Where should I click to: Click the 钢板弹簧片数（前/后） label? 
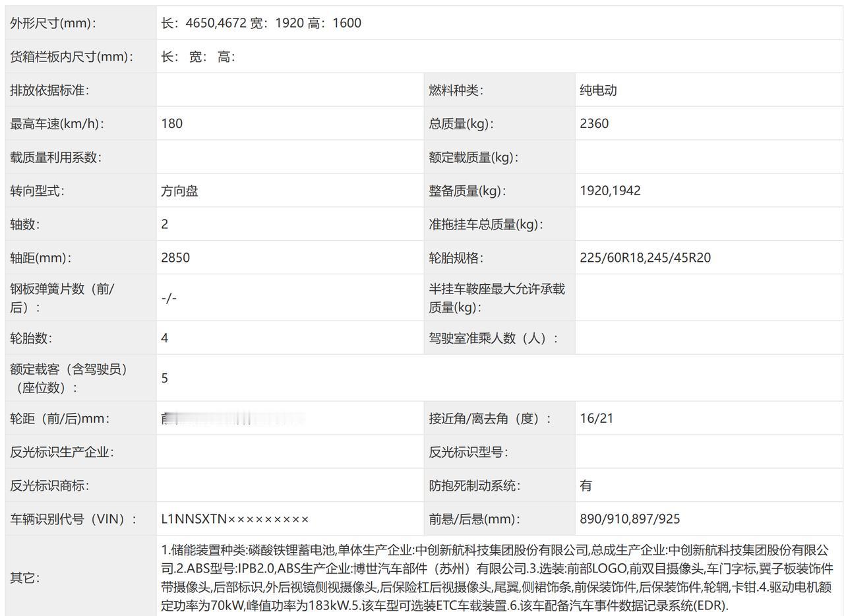(x=62, y=298)
